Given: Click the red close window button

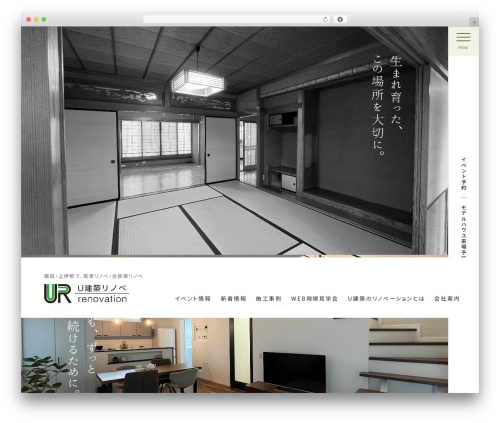Looking at the screenshot, I should coord(29,20).
